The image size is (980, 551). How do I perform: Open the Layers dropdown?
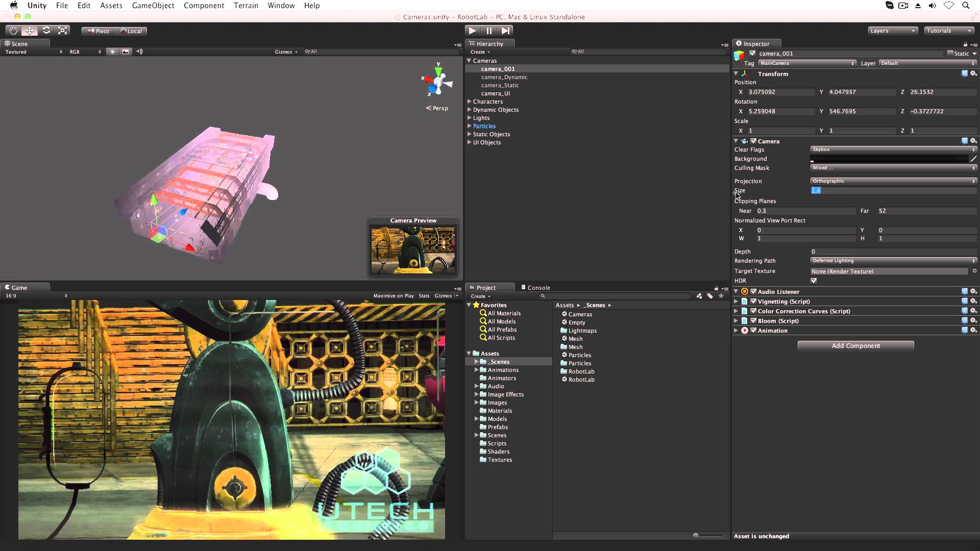pos(893,31)
